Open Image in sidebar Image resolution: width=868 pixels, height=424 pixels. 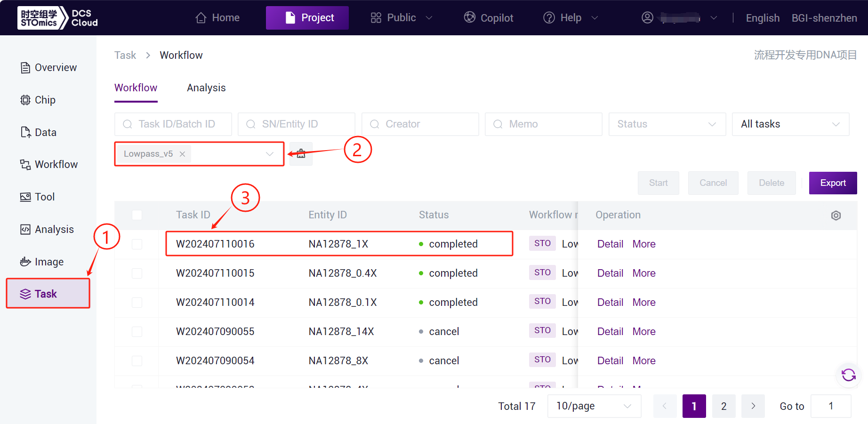coord(42,262)
